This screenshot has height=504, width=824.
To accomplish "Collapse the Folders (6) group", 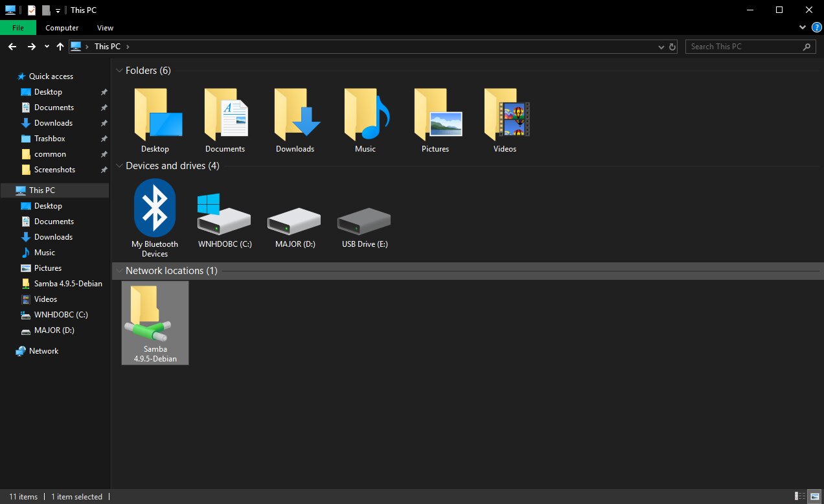I will pos(119,70).
